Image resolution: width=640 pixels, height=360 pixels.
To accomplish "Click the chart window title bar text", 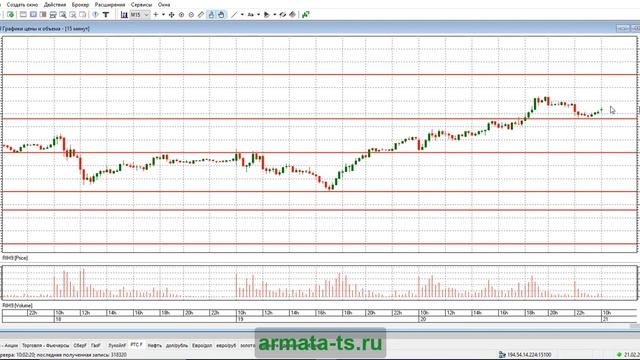I will (46, 29).
